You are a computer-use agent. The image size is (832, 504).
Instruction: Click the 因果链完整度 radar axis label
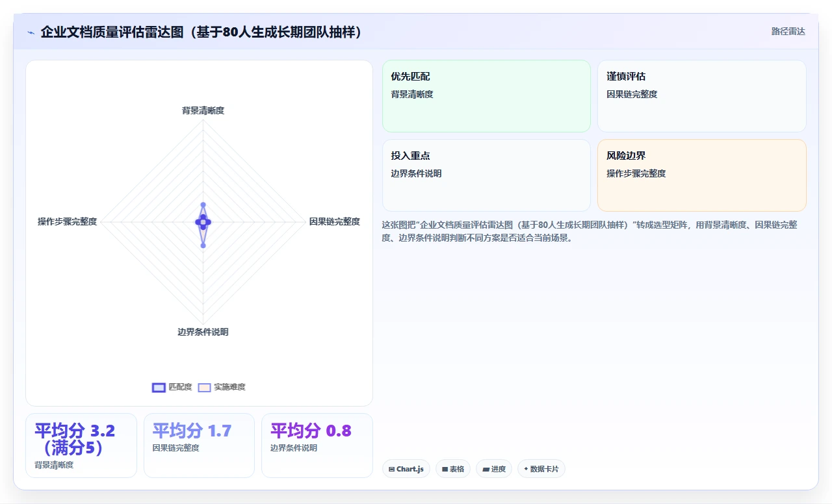334,221
